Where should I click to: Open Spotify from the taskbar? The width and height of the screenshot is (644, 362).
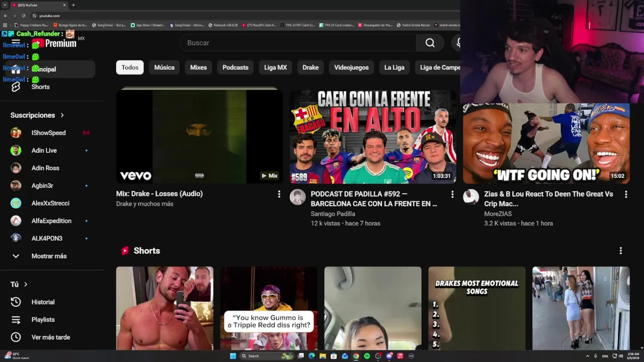[x=367, y=356]
